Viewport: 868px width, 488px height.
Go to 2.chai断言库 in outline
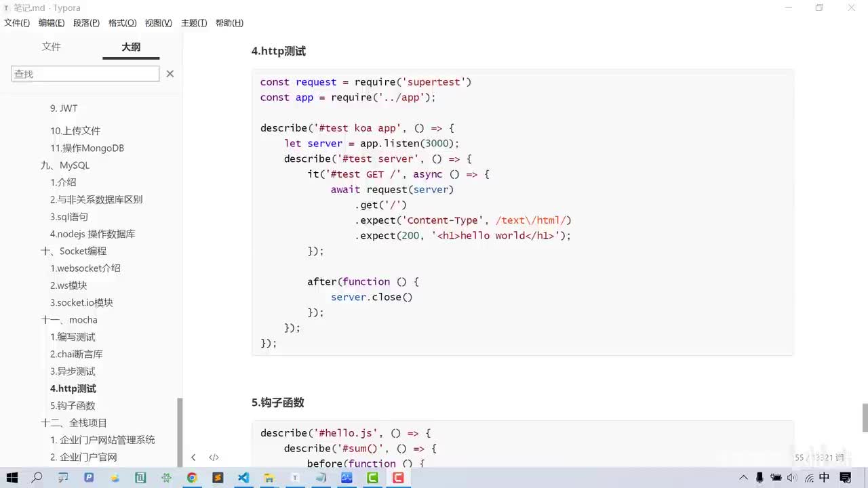(x=77, y=354)
